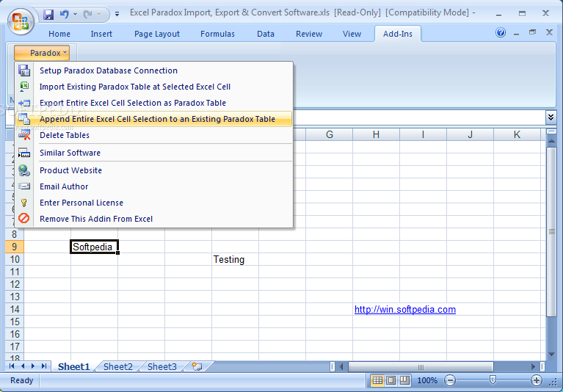Click the zoom out minus button
This screenshot has width=563, height=392.
(x=449, y=380)
